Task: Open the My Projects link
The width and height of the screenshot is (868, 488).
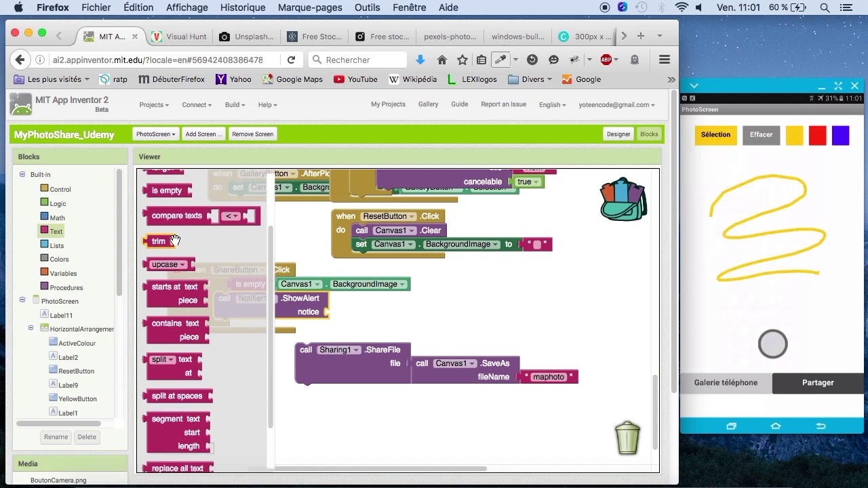Action: [388, 104]
